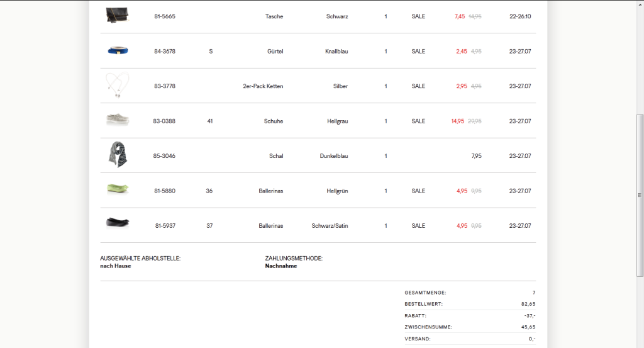Click the Gürtel product name

(x=275, y=52)
